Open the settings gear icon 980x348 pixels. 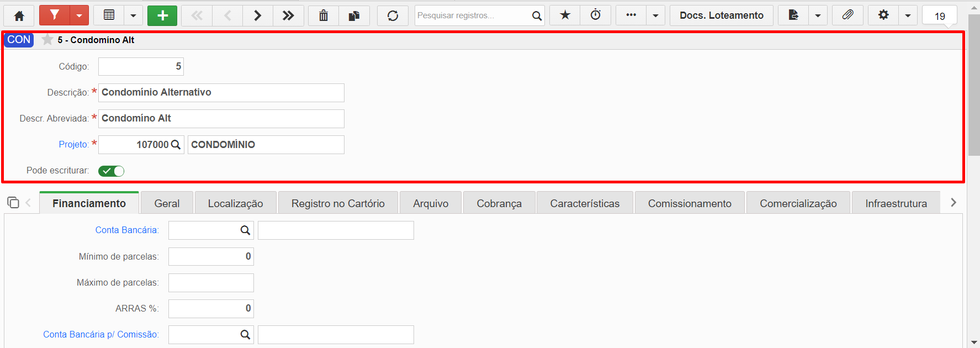click(883, 15)
